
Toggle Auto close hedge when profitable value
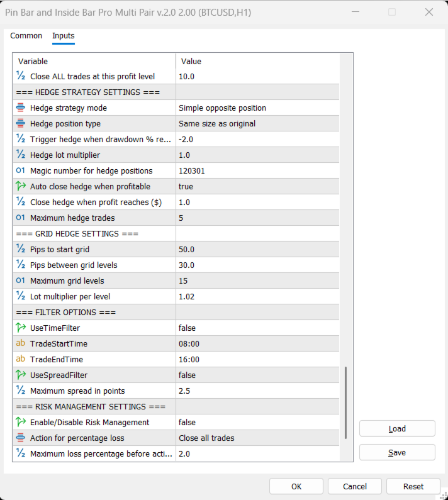click(258, 187)
